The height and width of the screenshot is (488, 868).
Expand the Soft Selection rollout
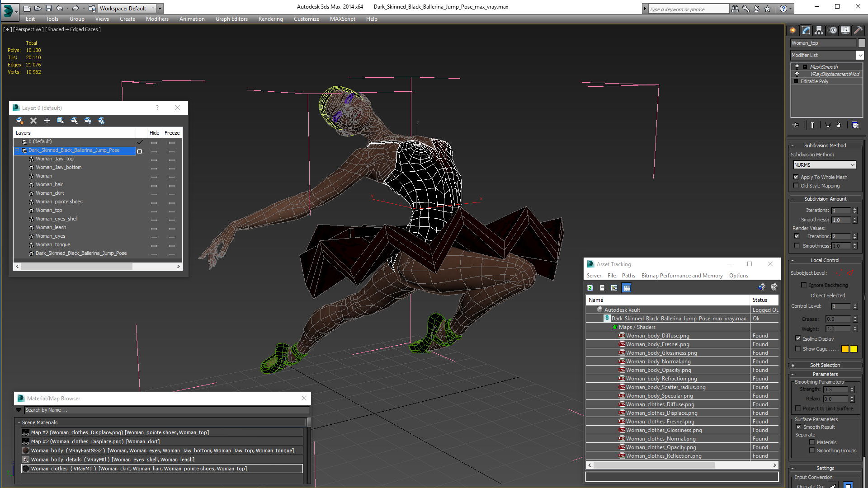coord(825,365)
